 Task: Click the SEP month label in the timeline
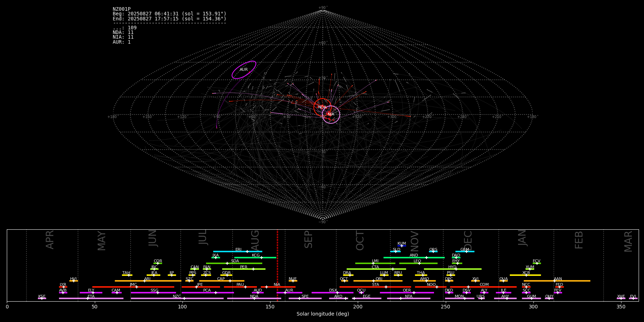(x=308, y=239)
